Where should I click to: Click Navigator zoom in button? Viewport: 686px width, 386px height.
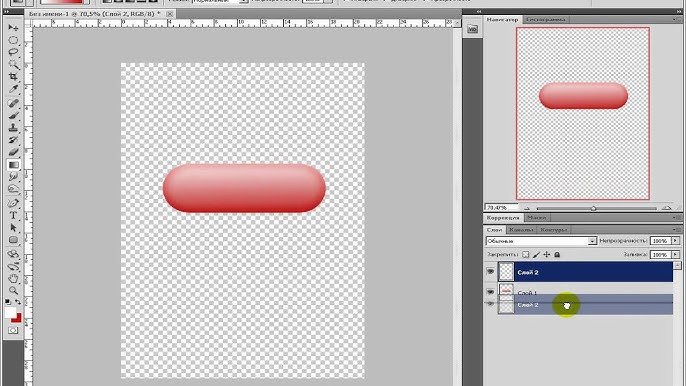tap(666, 208)
